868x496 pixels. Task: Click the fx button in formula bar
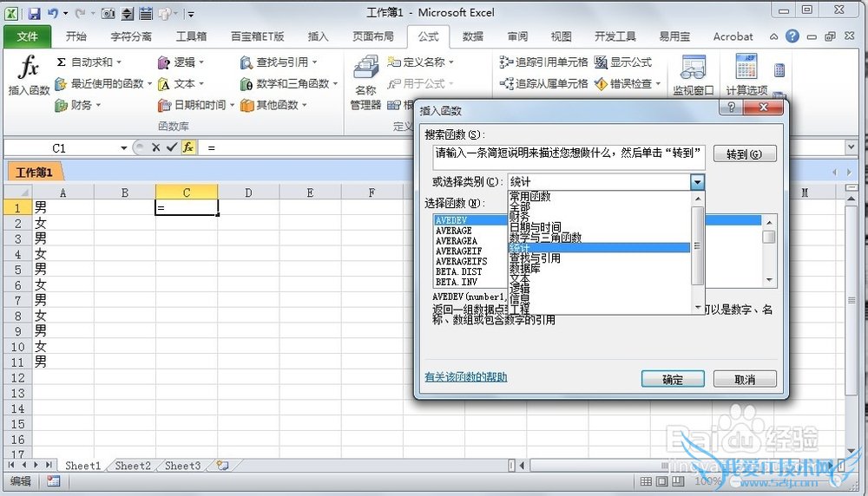click(188, 147)
